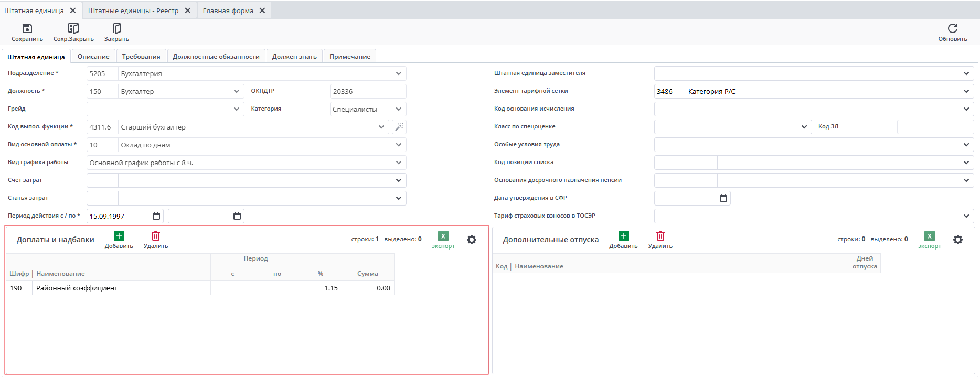
Task: Click Подразделение code field 5205
Action: [102, 73]
